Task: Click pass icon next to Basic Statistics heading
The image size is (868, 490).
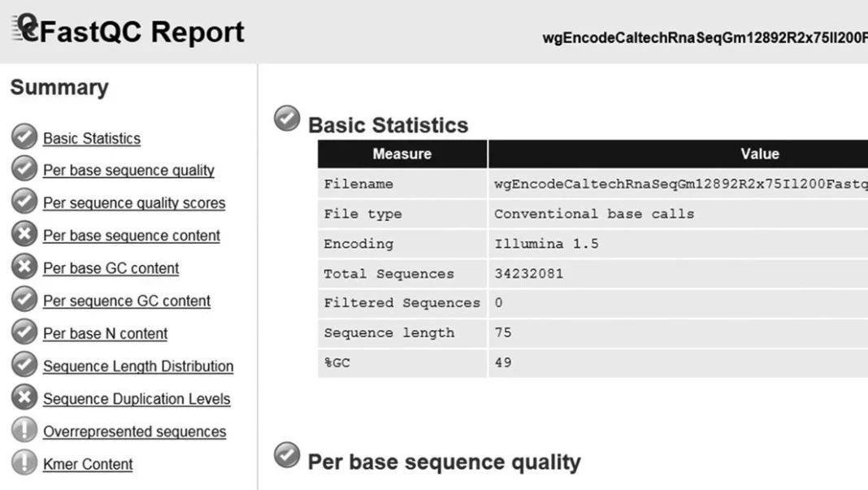Action: 286,119
